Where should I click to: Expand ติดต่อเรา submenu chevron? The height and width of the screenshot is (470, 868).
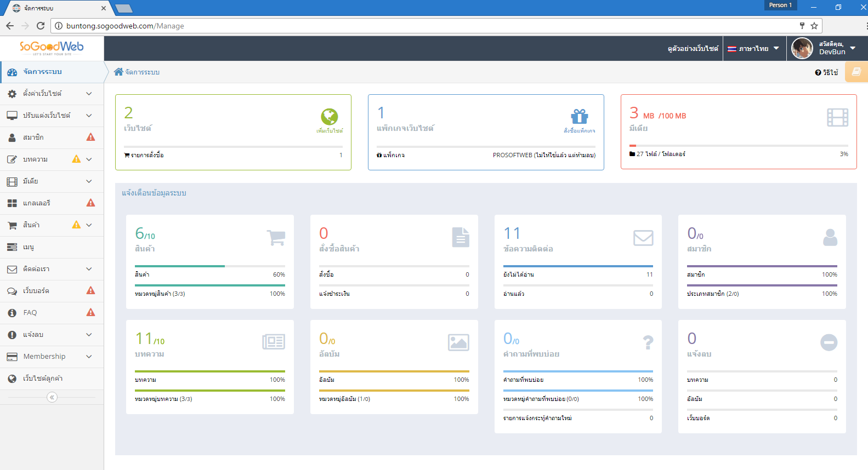[x=89, y=269]
